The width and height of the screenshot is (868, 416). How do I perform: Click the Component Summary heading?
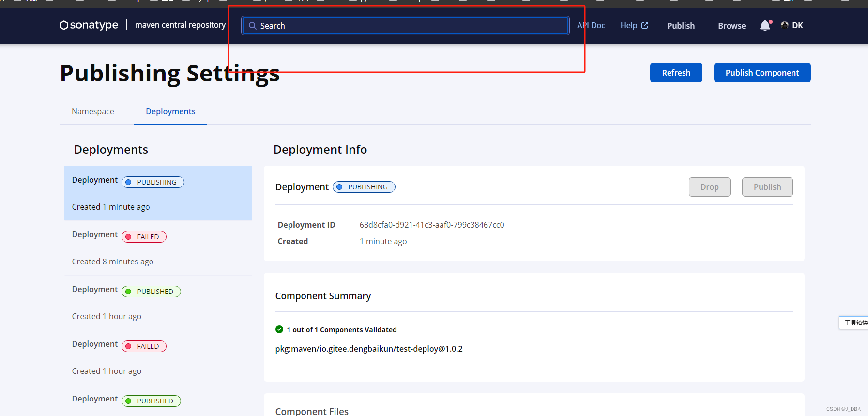pos(323,296)
